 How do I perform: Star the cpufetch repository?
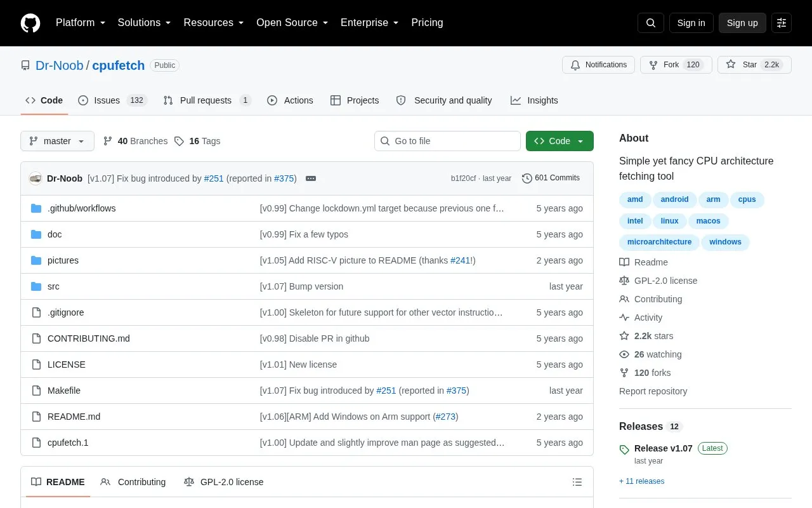tap(754, 65)
